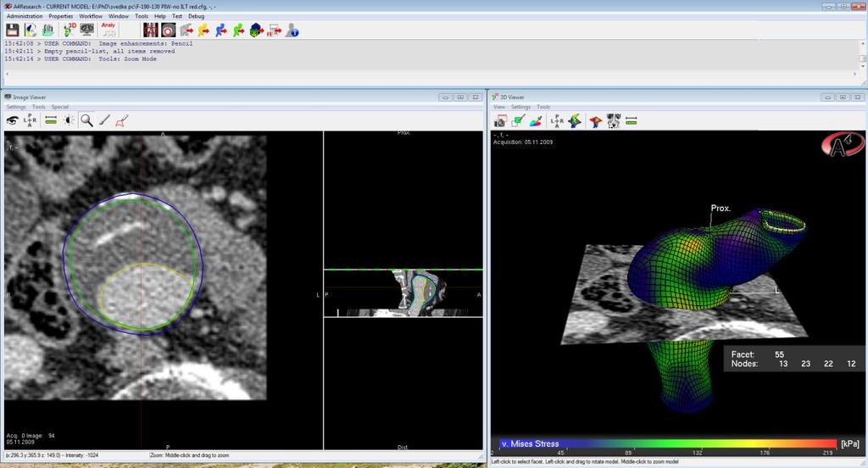
Task: Open Settings menu in 3D Viewer
Action: pyautogui.click(x=521, y=107)
